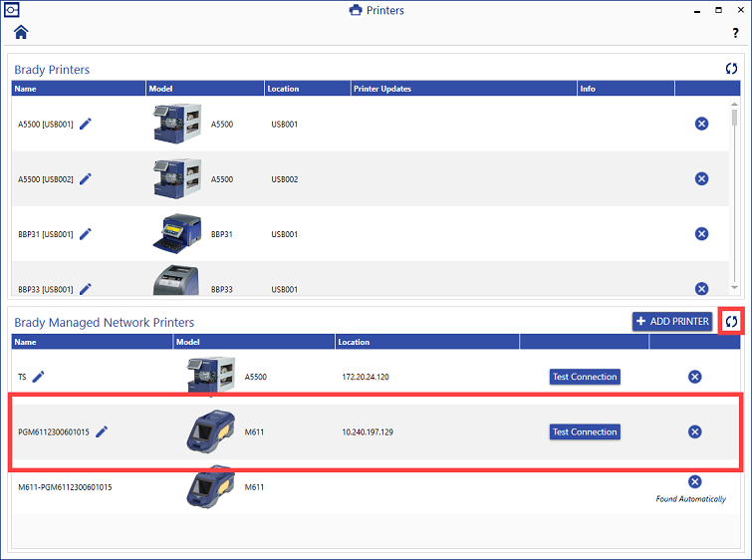Image resolution: width=752 pixels, height=560 pixels.
Task: Edit name of A5500 [USB002] printer
Action: 86,178
